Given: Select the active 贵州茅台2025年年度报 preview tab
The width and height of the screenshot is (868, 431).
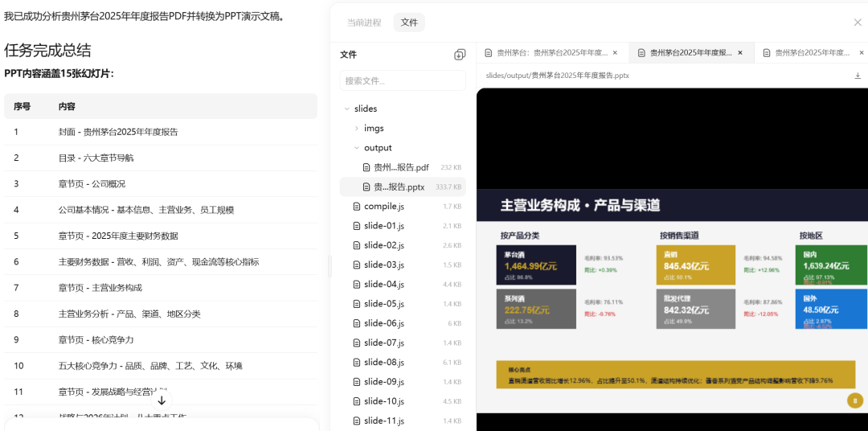Looking at the screenshot, I should coord(691,52).
